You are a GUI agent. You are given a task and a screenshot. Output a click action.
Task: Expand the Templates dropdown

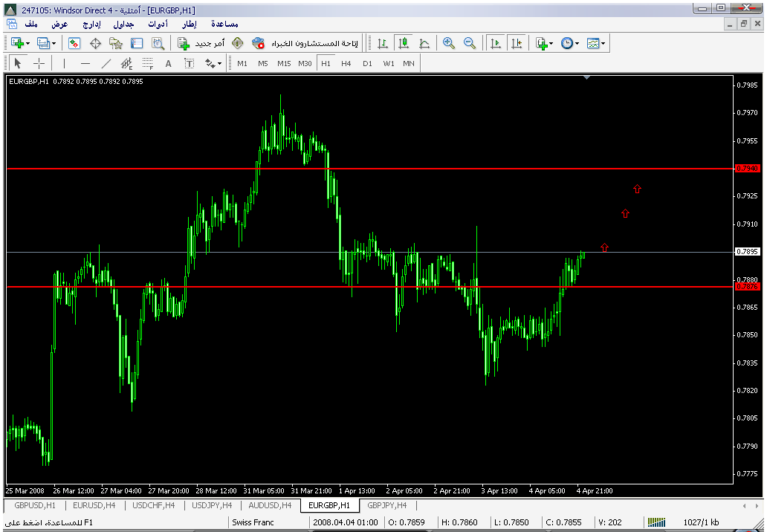(596, 44)
